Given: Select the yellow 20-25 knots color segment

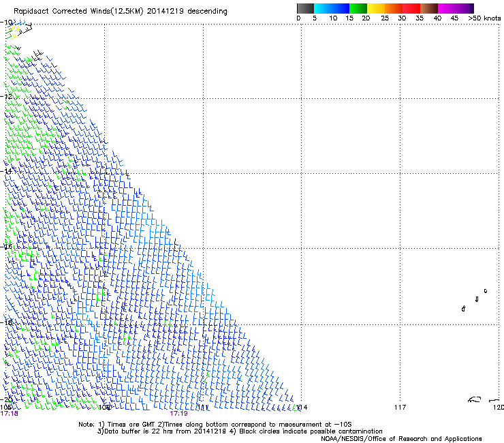Looking at the screenshot, I should pos(376,8).
